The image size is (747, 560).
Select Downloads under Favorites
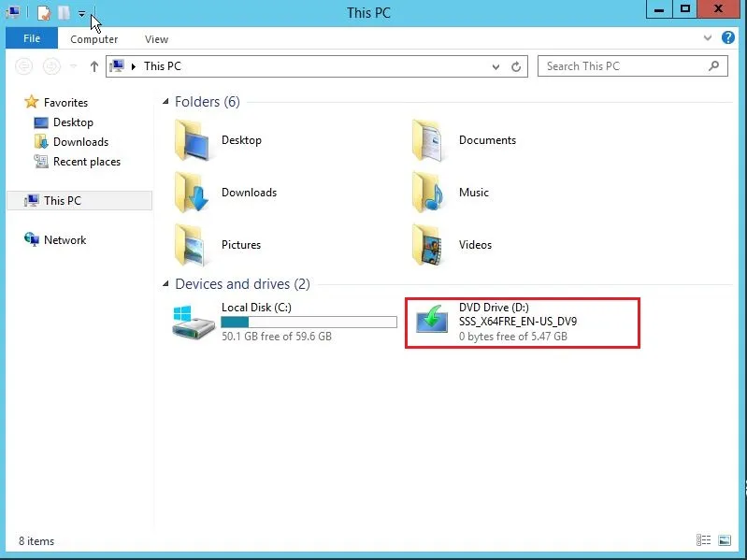[80, 142]
